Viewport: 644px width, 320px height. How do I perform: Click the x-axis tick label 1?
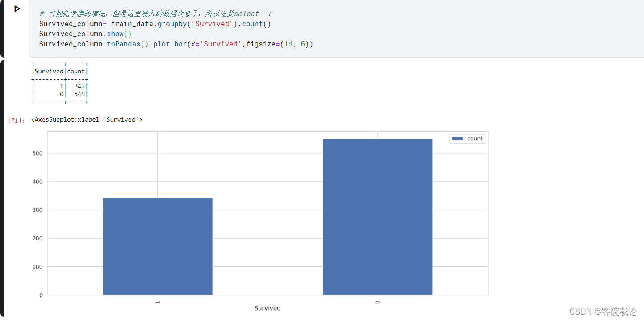pos(158,302)
